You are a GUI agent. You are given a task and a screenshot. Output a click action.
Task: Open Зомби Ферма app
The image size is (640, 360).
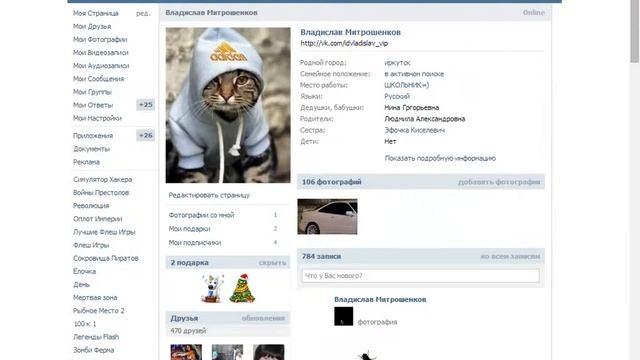click(x=93, y=350)
